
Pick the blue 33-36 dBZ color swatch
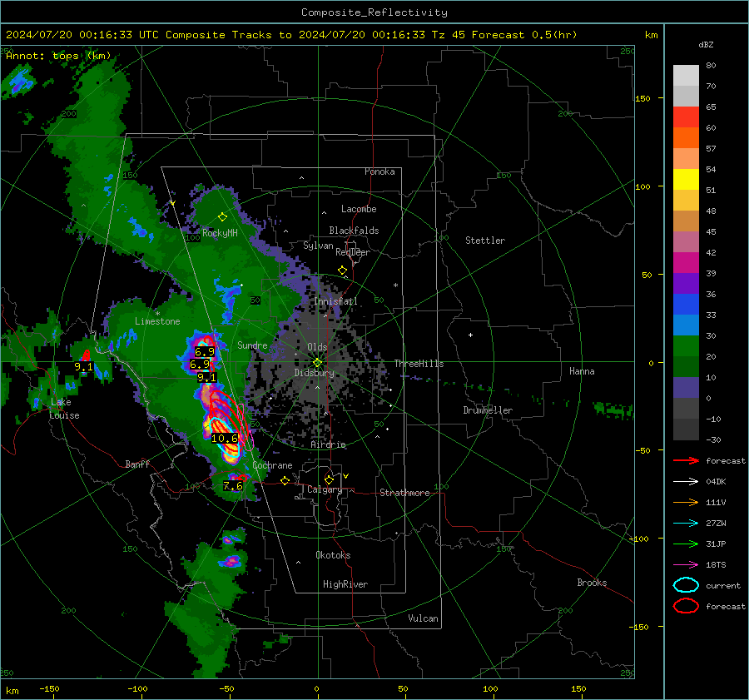coord(686,305)
